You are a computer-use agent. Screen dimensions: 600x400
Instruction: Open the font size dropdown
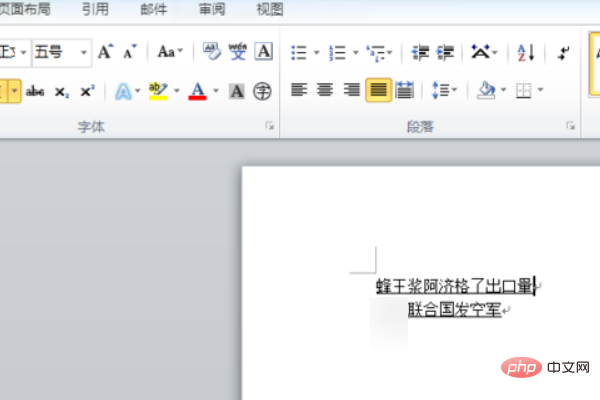(83, 51)
